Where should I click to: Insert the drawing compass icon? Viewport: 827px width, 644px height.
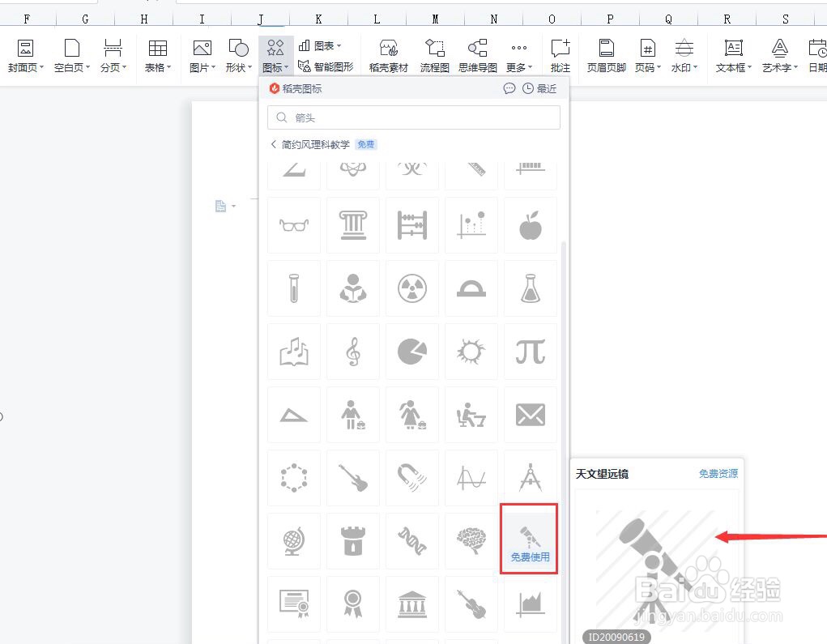[530, 479]
